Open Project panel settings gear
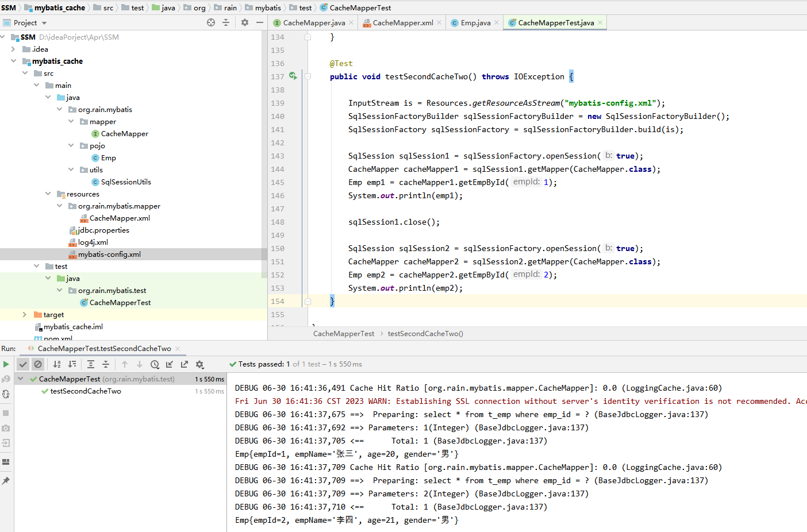807x532 pixels. tap(245, 22)
